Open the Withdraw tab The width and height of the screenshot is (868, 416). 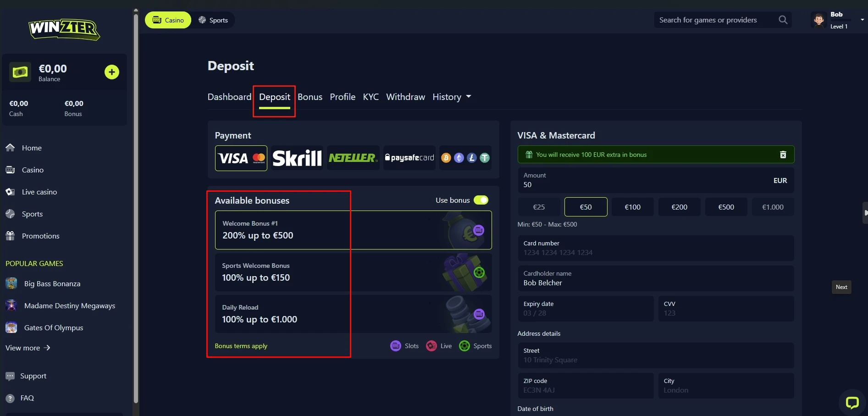405,97
